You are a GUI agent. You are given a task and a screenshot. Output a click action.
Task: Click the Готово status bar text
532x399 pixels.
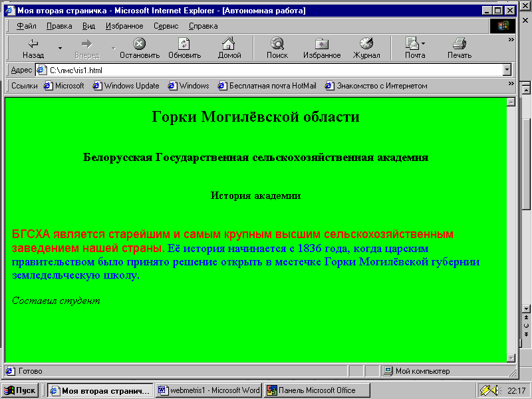[x=30, y=371]
